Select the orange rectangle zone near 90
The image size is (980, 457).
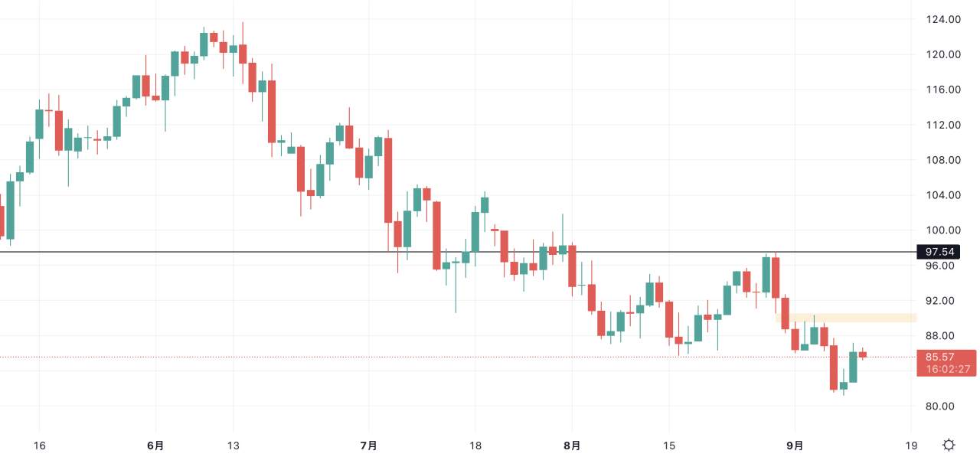846,317
